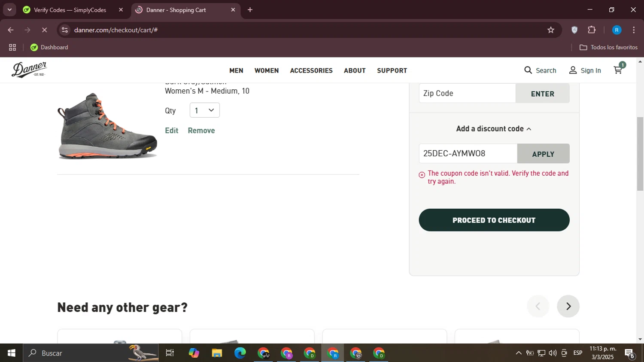Screen dimensions: 644x362
Task: Open the Dashboard bookmark
Action: pyautogui.click(x=49, y=47)
